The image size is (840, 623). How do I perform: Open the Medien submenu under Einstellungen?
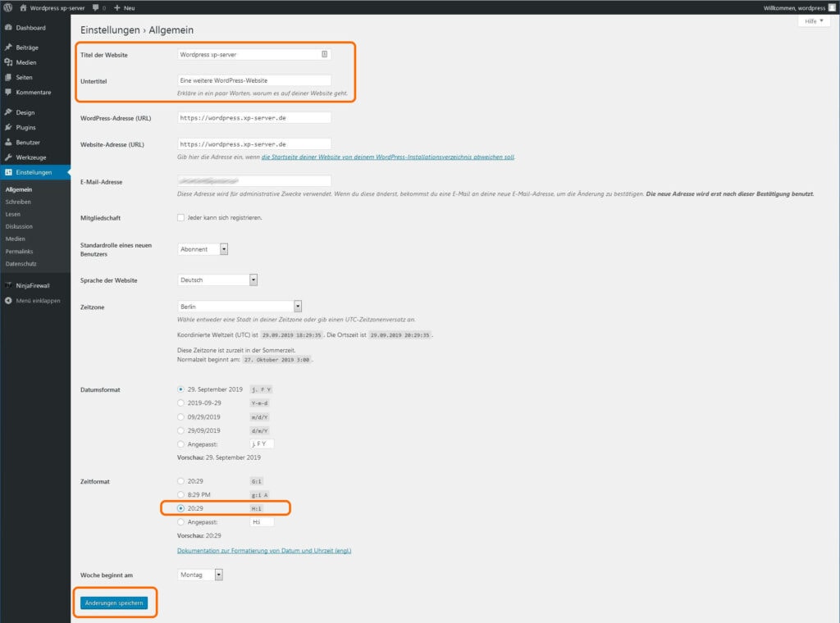(15, 239)
